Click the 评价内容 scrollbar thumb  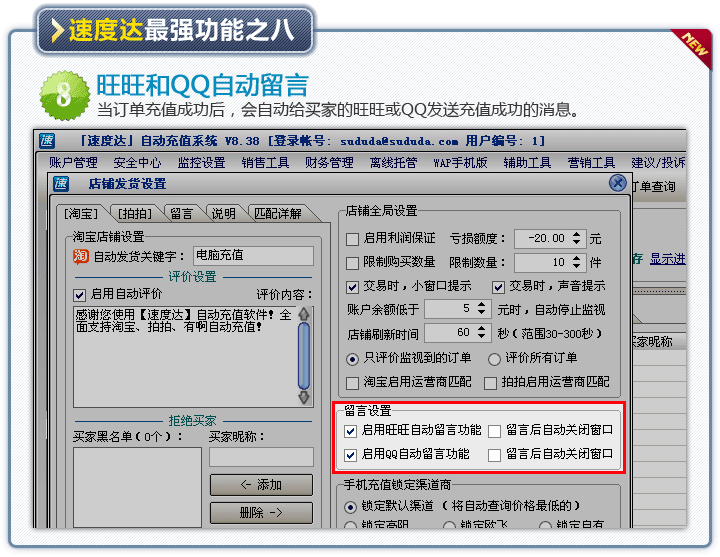point(304,356)
